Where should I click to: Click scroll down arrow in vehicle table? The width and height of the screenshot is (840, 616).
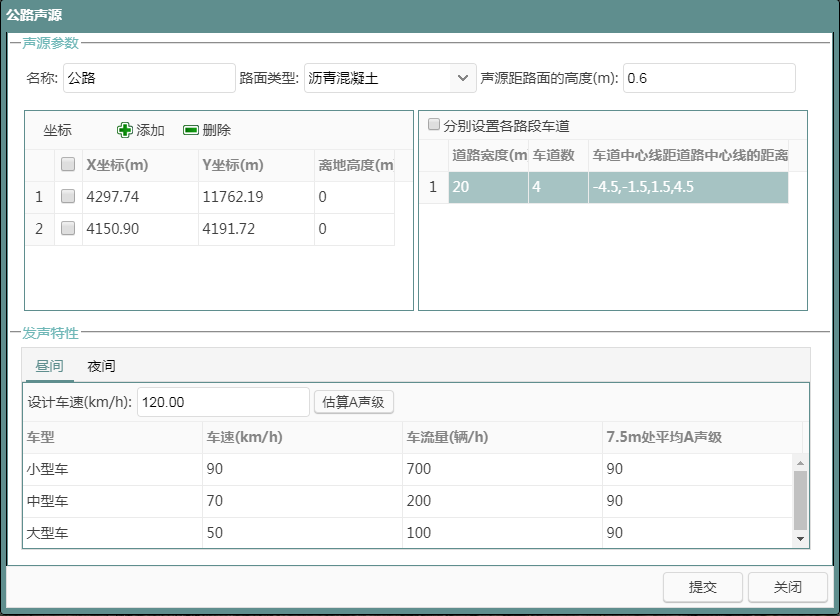pos(800,539)
